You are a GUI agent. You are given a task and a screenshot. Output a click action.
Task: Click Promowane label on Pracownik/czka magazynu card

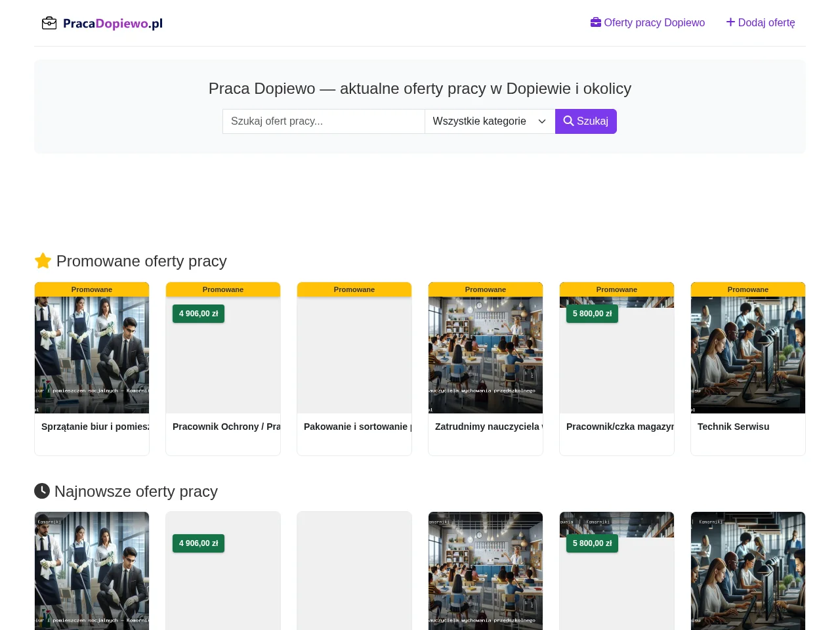(x=617, y=289)
